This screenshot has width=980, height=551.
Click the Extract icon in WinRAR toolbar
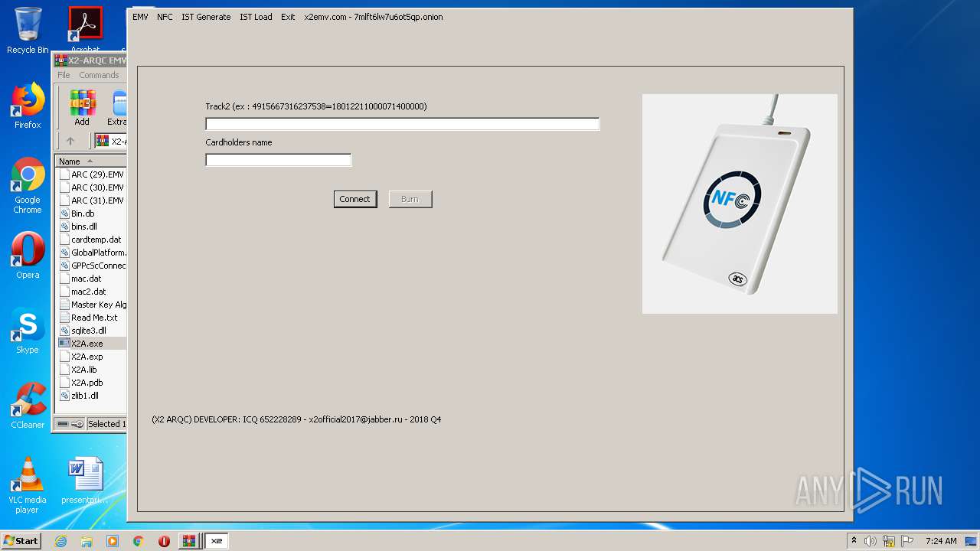point(117,107)
